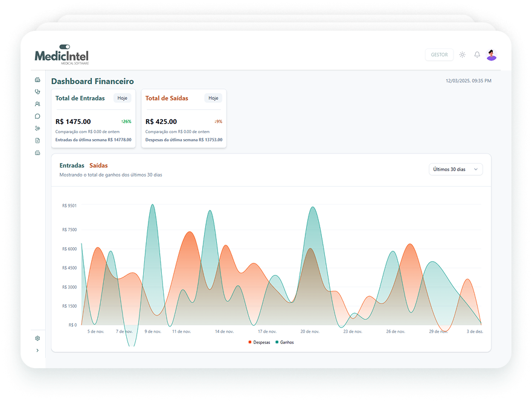
Task: Toggle light/dark theme with the sun icon
Action: pyautogui.click(x=462, y=54)
